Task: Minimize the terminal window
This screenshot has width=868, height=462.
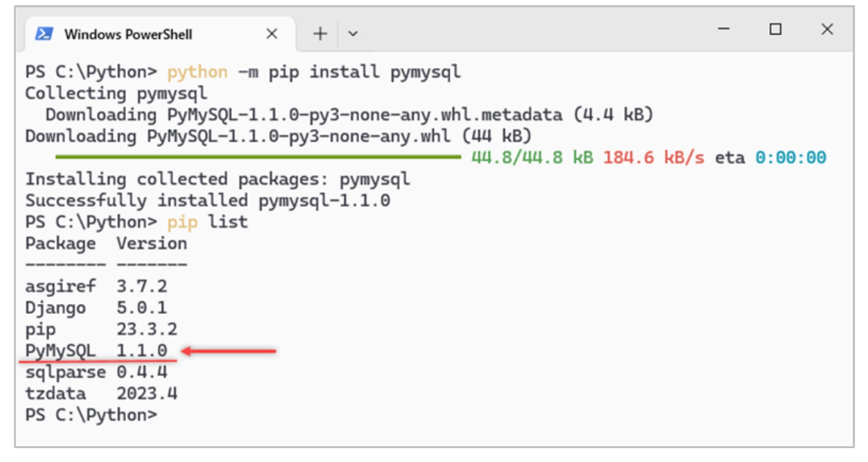Action: [x=724, y=29]
